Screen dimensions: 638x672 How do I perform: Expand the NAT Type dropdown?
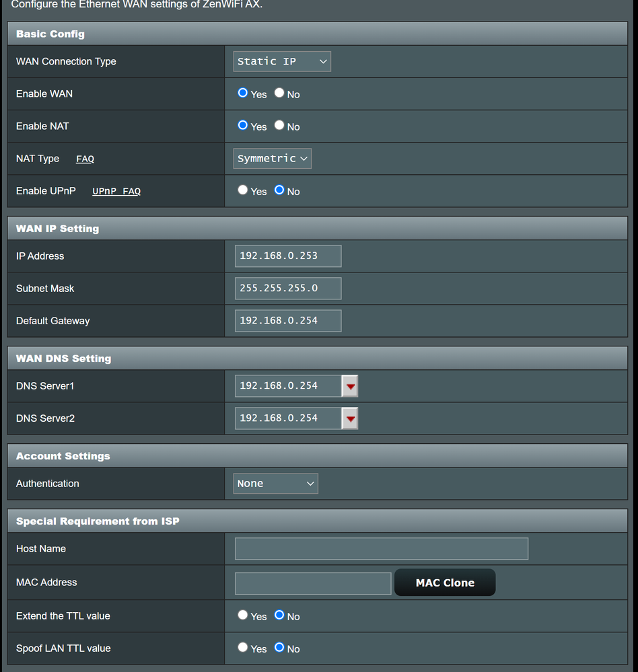(272, 159)
